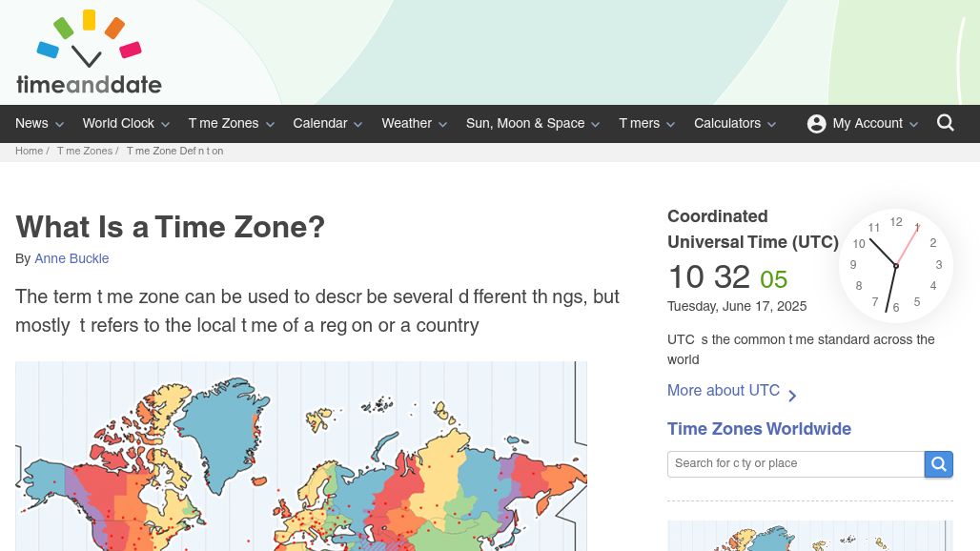Click the My Account user avatar icon
Viewport: 980px width, 551px height.
(816, 124)
